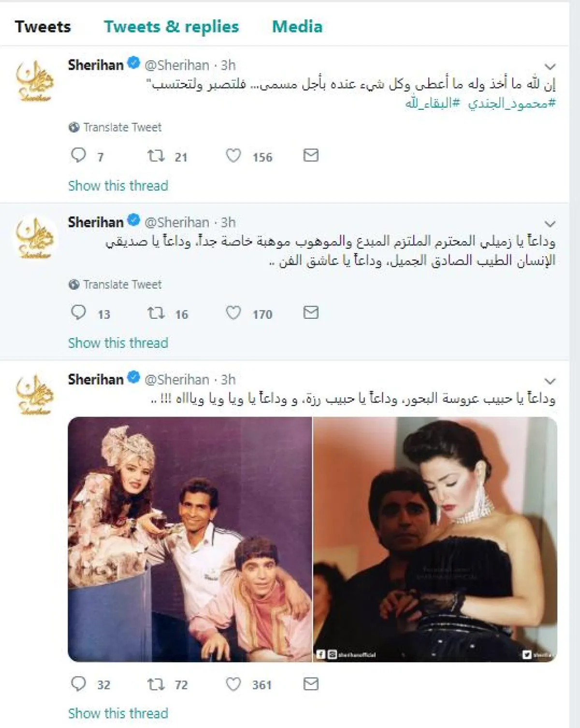Open the left group photo thumbnail
Viewport: 580px width, 728px height.
190,539
